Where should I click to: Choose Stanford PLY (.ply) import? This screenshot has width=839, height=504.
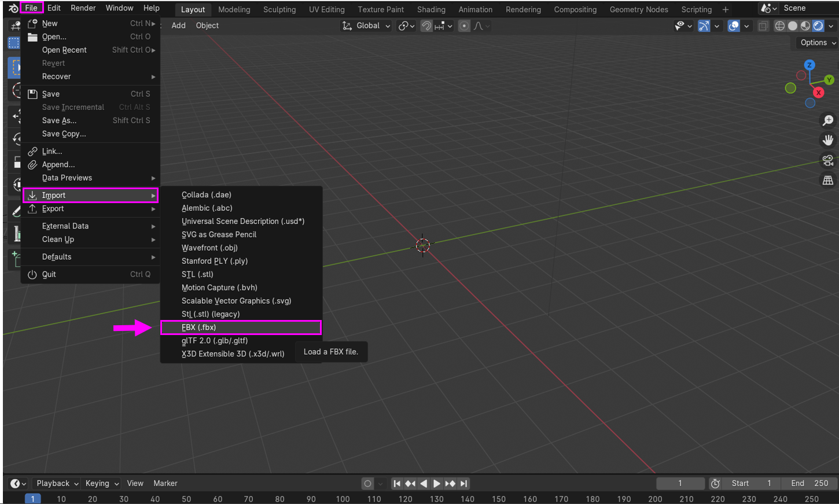click(241, 261)
